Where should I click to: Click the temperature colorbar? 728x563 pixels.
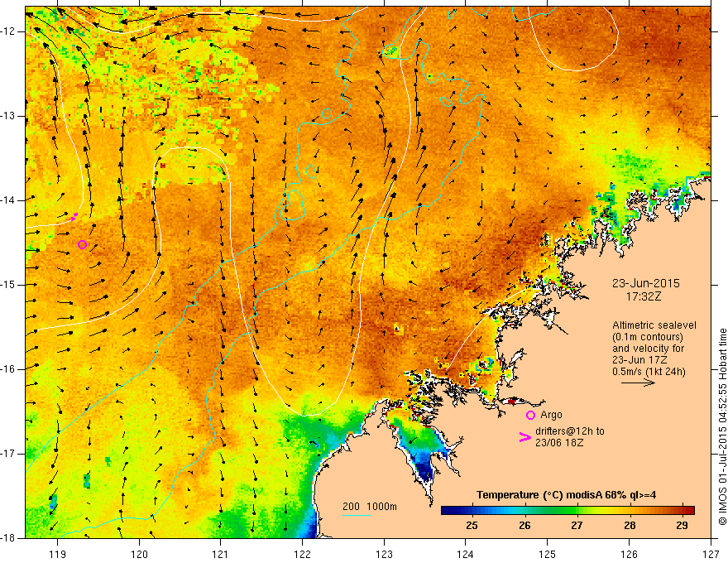[x=568, y=510]
